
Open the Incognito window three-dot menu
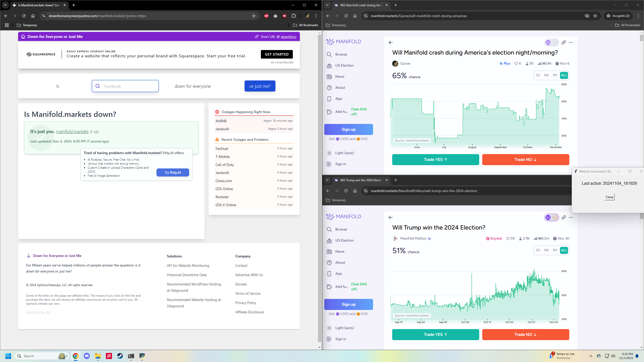coord(638,16)
